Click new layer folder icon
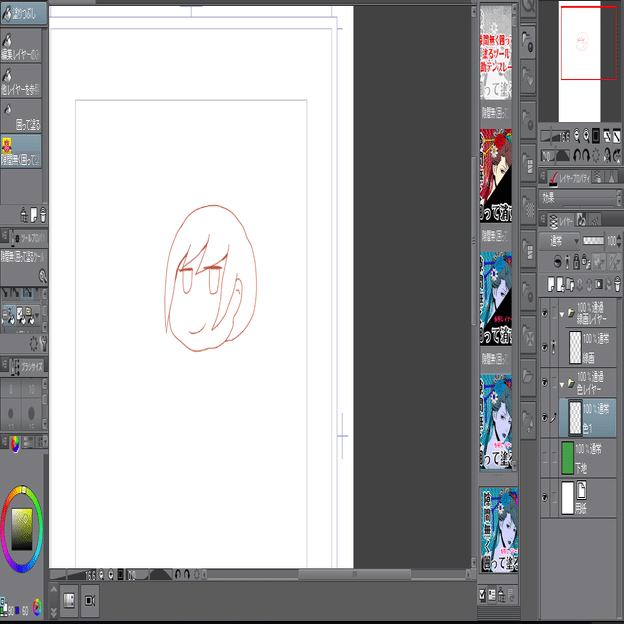The height and width of the screenshot is (624, 624). pos(570,284)
